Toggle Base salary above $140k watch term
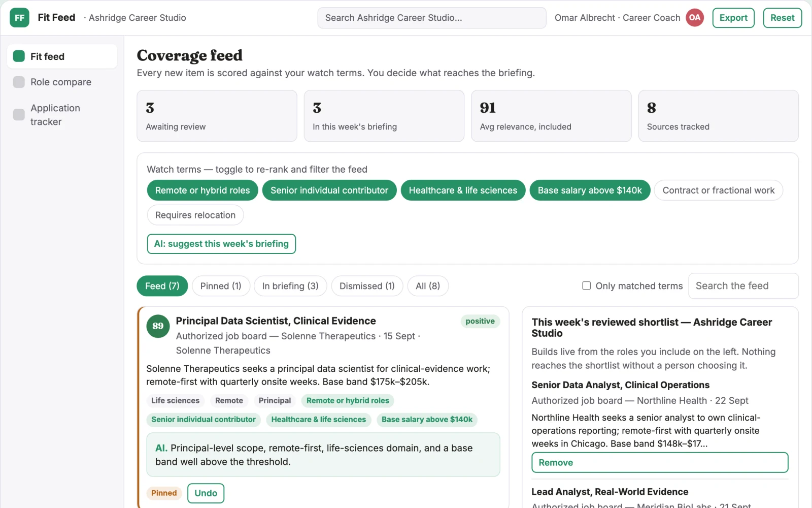 [x=590, y=190]
